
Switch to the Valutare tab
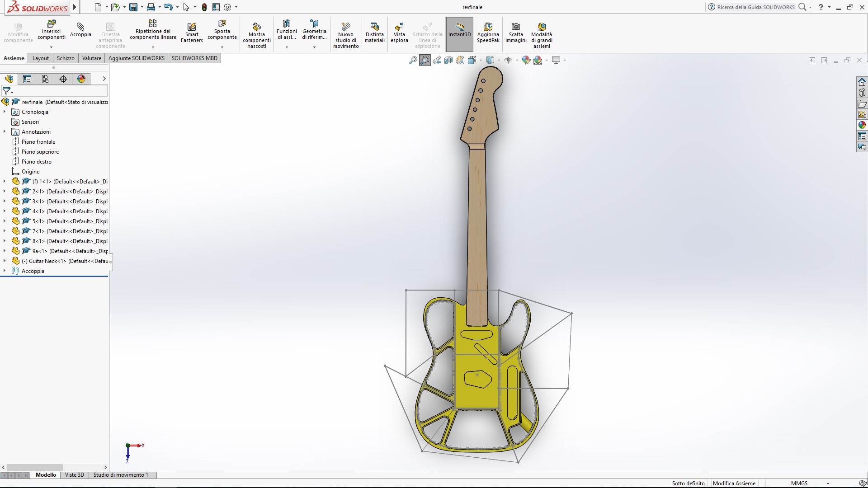click(92, 58)
